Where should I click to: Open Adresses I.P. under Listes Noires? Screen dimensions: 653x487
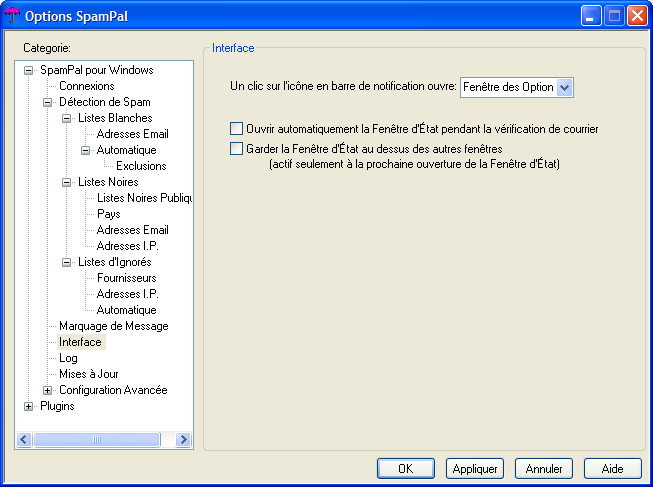127,246
